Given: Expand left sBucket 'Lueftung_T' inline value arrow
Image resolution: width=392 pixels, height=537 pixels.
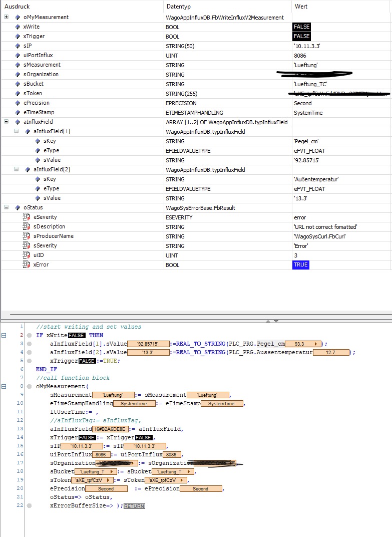Looking at the screenshot, I should tap(112, 471).
